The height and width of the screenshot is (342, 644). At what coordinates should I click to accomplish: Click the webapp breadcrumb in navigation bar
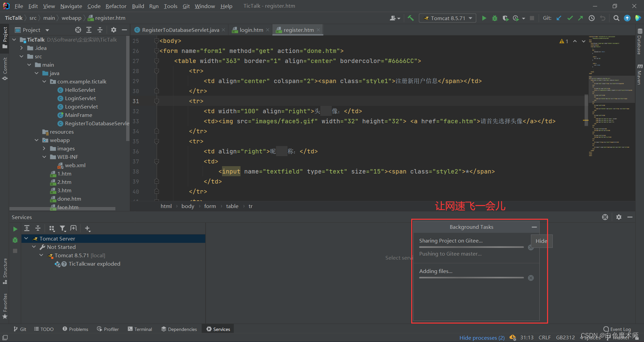point(71,18)
